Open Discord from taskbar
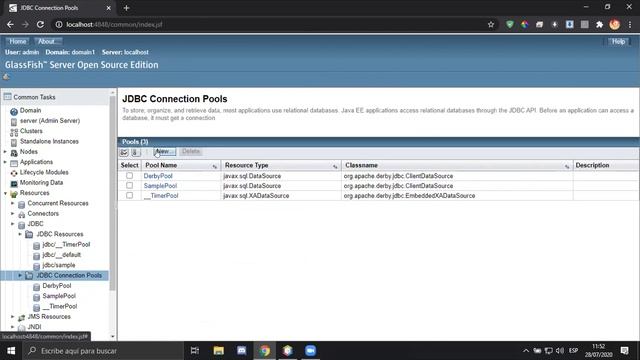 242,351
